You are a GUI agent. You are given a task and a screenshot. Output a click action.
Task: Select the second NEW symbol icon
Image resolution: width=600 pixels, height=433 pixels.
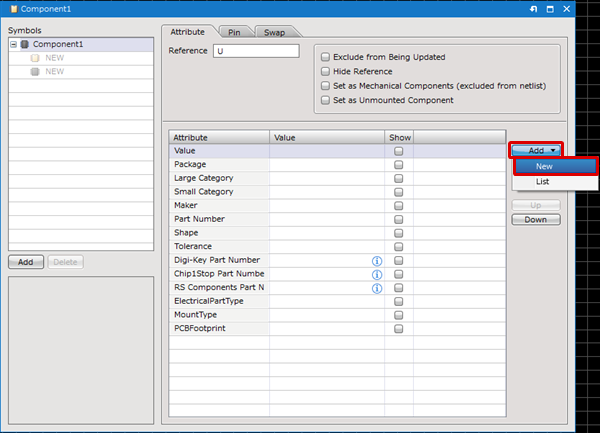[35, 72]
